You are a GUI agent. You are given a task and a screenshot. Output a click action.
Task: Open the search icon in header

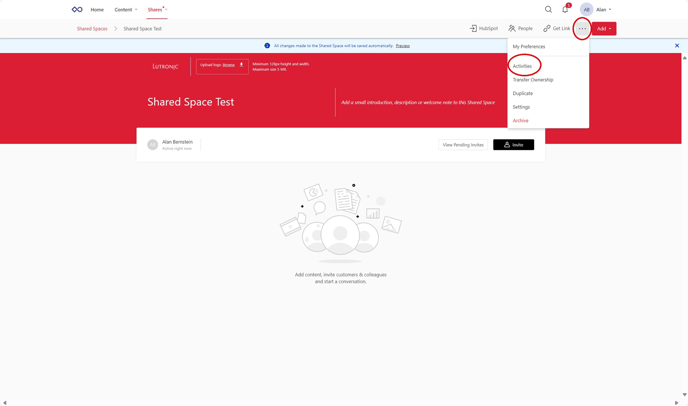548,10
